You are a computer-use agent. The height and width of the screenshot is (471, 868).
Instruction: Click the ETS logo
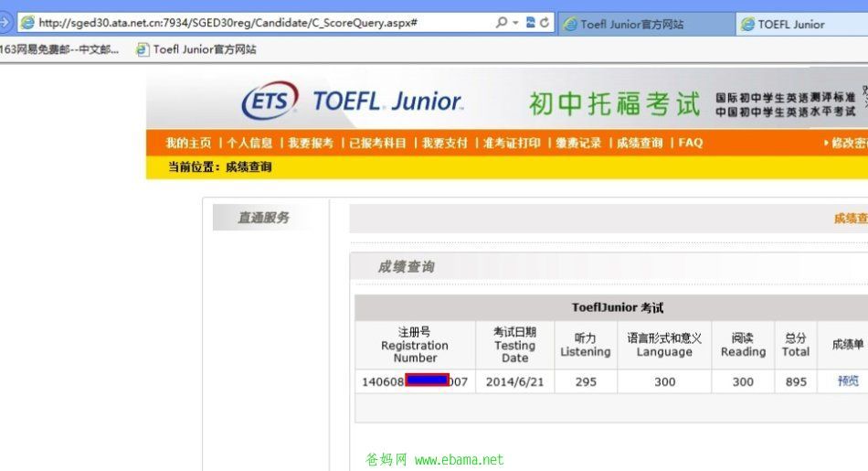pos(270,101)
